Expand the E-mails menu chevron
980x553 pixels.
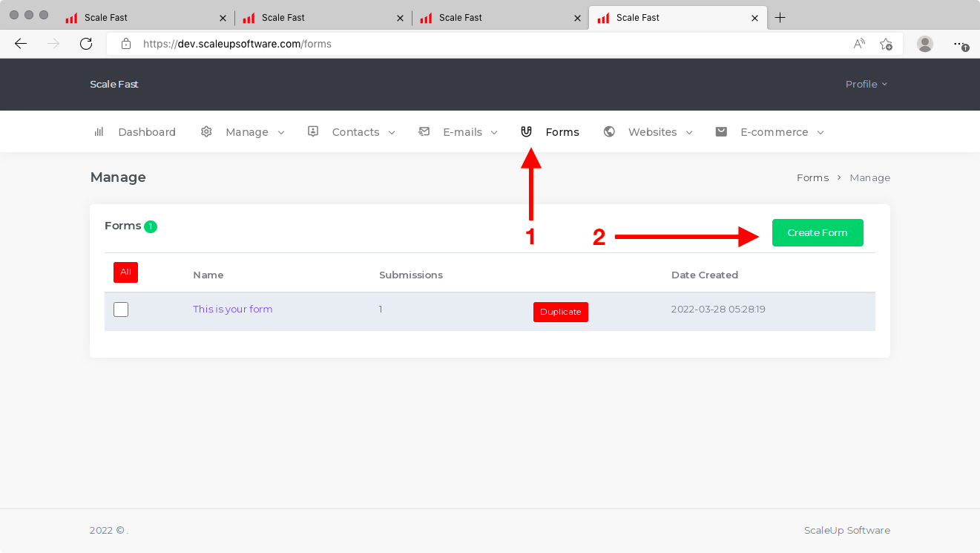point(494,132)
